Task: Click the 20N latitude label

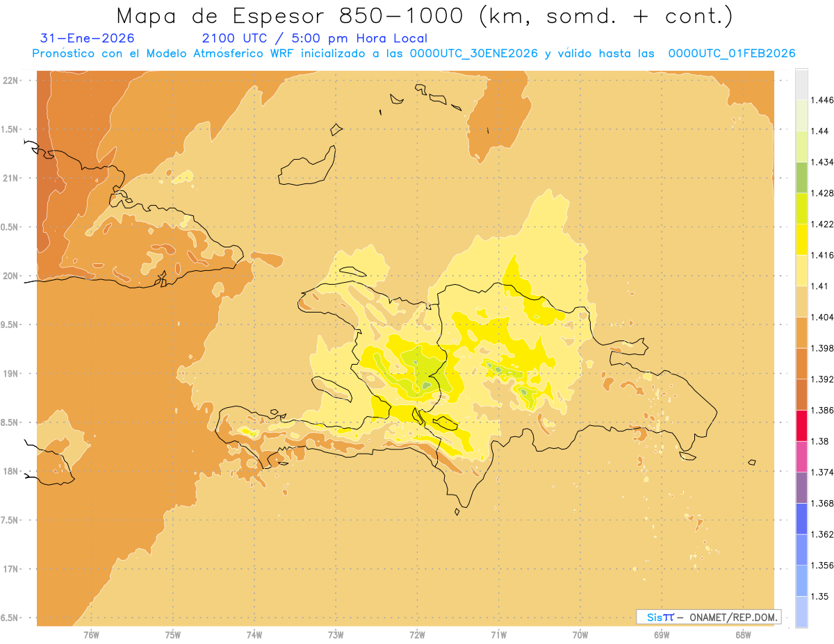Action: click(x=11, y=276)
